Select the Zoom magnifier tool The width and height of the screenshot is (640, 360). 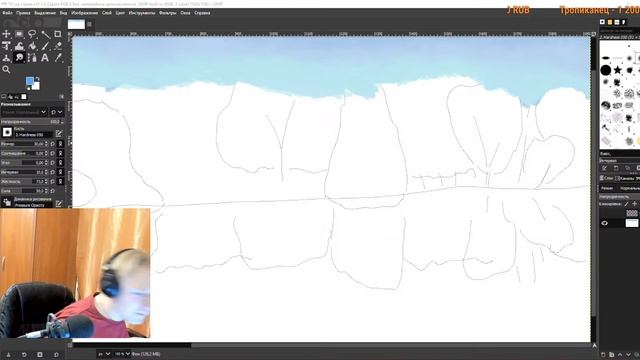[x=7, y=70]
